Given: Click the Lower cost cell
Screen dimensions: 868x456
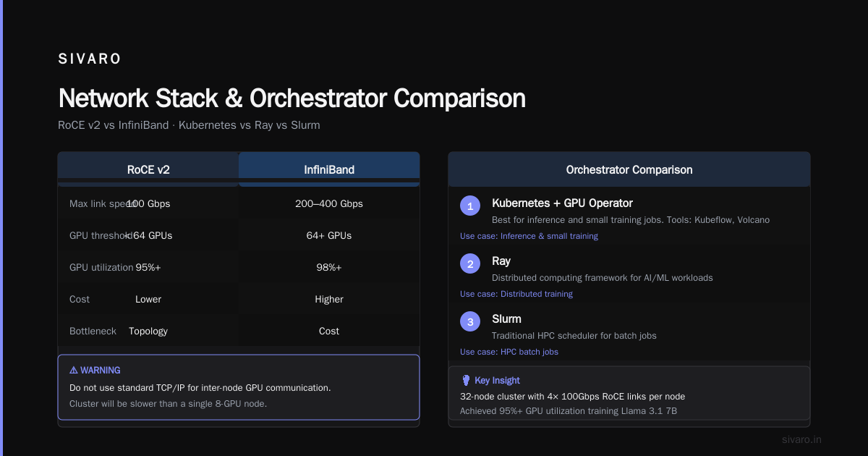Looking at the screenshot, I should 148,299.
